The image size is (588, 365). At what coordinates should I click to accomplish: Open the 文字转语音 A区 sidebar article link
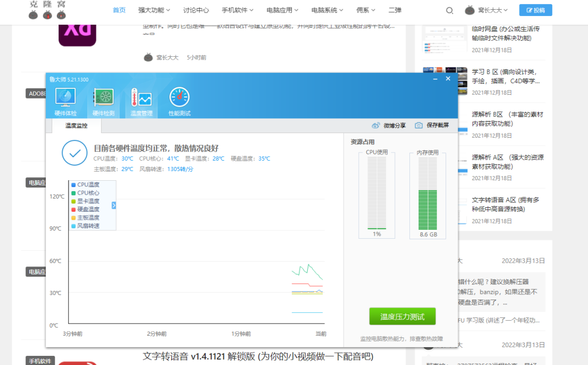point(505,205)
